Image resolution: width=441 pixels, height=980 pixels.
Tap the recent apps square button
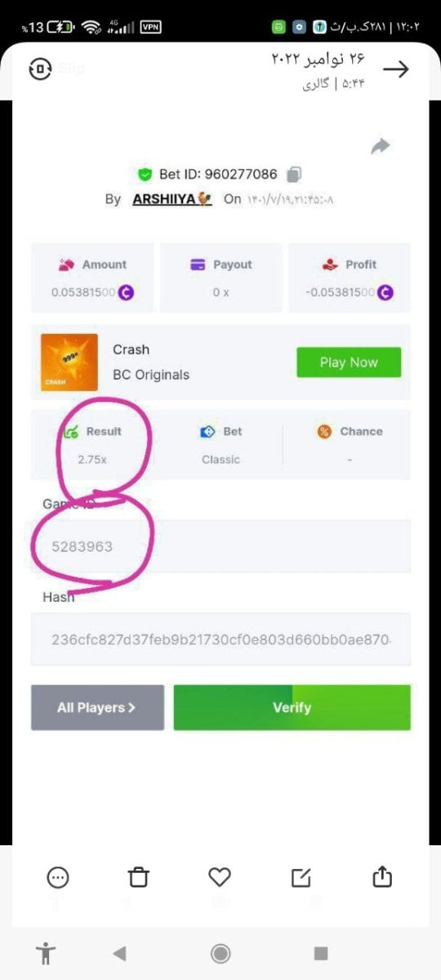(x=321, y=953)
